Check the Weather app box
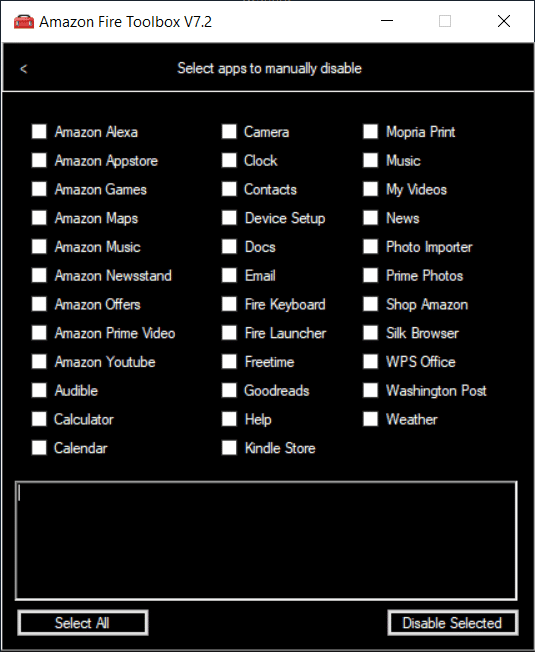Screen dimensions: 535x652 [370, 419]
